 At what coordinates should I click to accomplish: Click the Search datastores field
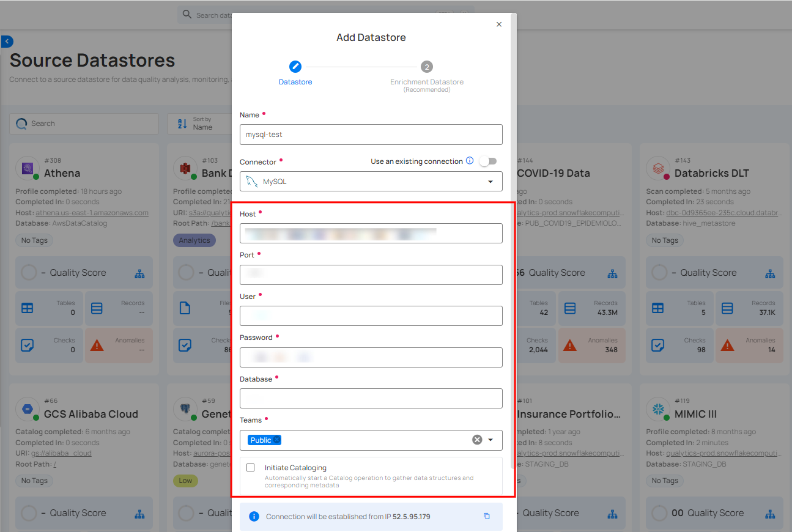(x=84, y=124)
